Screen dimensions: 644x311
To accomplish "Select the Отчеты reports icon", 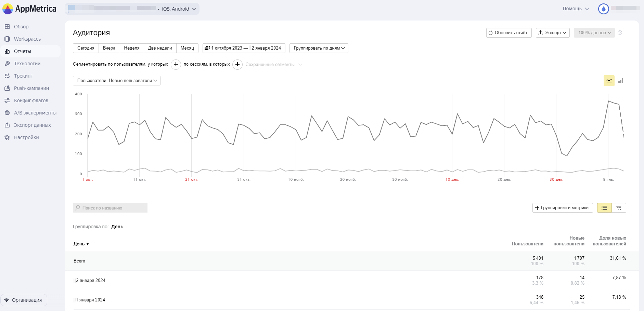I will click(7, 51).
